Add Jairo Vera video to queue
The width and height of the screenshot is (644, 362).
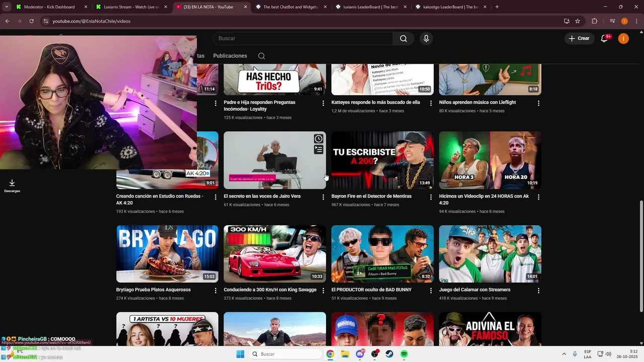tap(318, 149)
